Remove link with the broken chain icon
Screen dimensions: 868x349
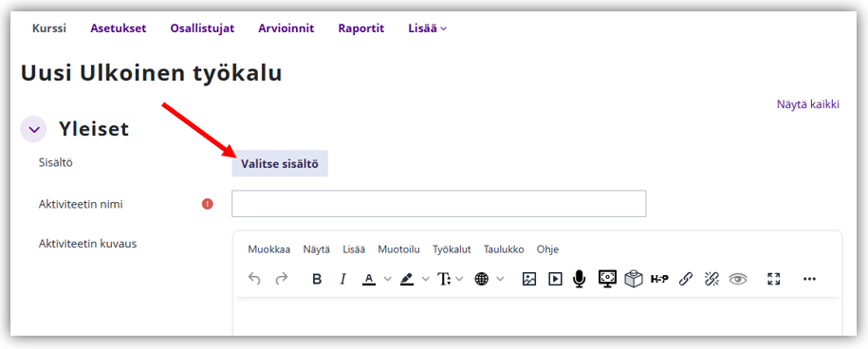pos(711,280)
